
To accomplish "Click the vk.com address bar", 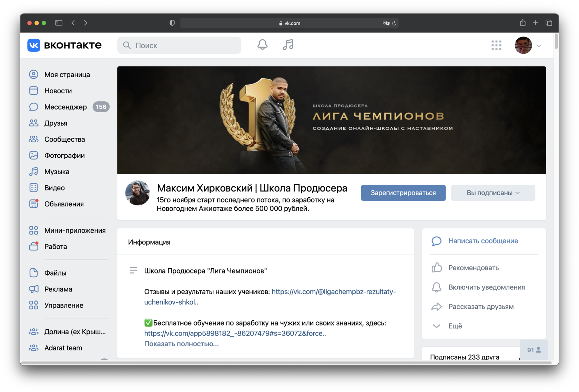I will [289, 23].
